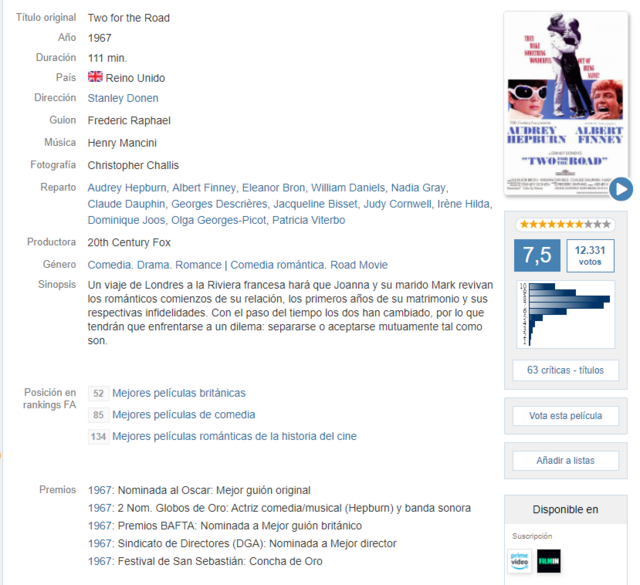Screen dimensions: 640x585
Task: Open director Stanley Donen's page
Action: [x=123, y=98]
